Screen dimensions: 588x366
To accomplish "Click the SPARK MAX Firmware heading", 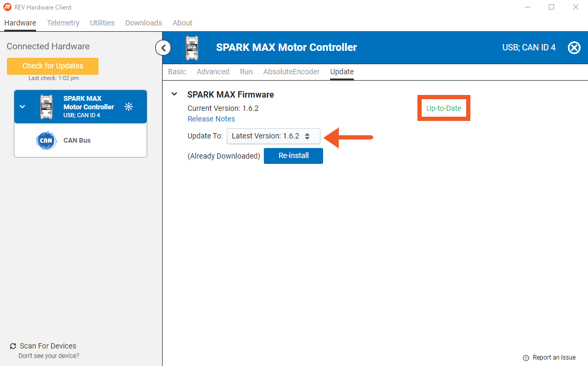I will point(230,94).
